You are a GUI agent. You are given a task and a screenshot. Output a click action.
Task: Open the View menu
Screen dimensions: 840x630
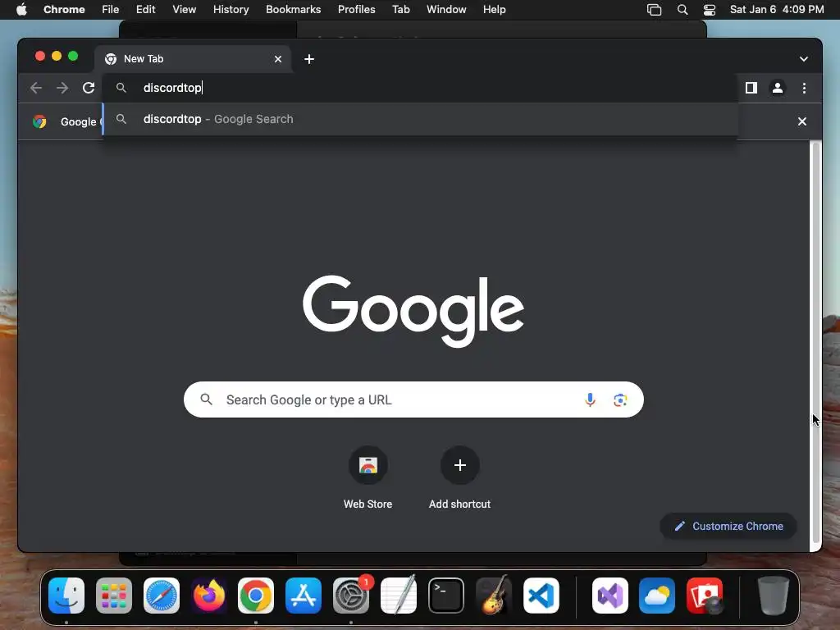(x=185, y=10)
